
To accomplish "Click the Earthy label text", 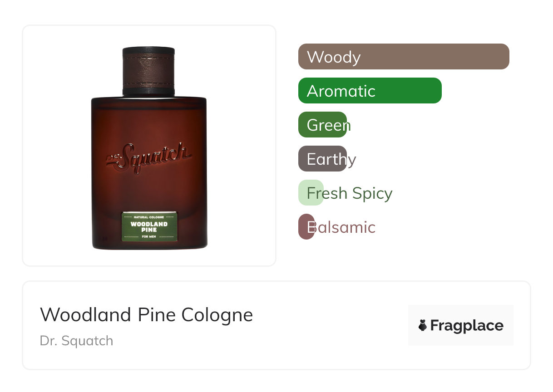I will (x=331, y=160).
